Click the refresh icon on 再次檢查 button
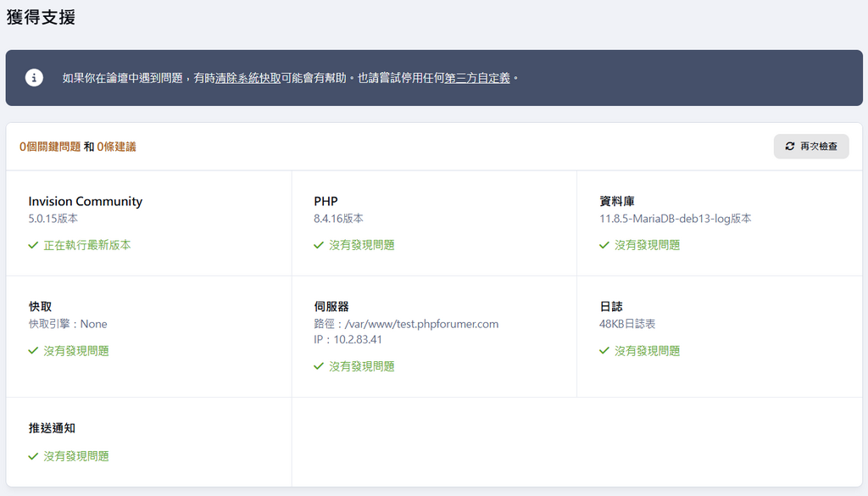Viewport: 868px width, 496px height. coord(790,147)
